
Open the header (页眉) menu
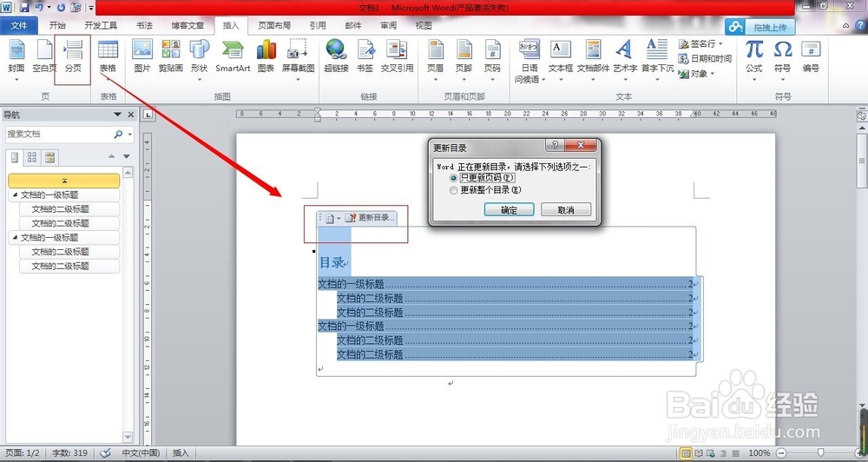click(435, 59)
